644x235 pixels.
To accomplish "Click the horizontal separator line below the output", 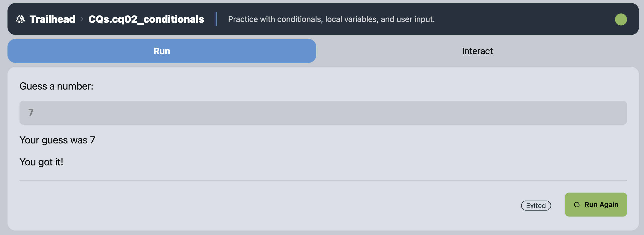I will click(323, 181).
